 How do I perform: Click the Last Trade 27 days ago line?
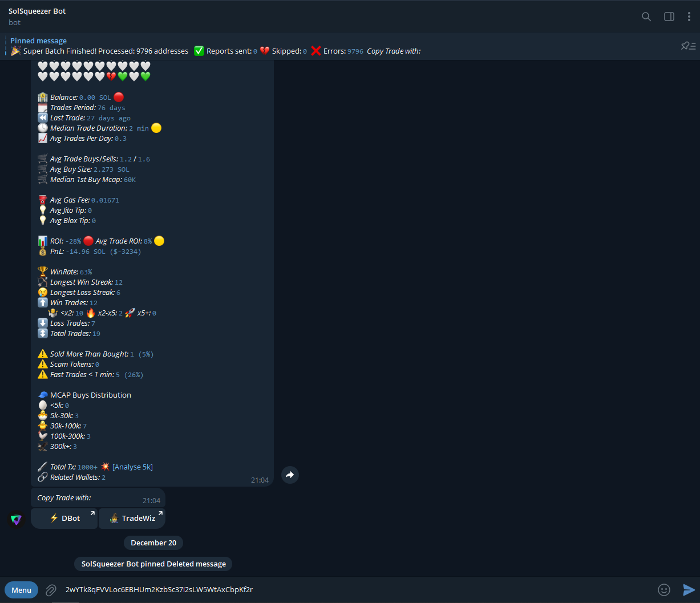pos(84,118)
